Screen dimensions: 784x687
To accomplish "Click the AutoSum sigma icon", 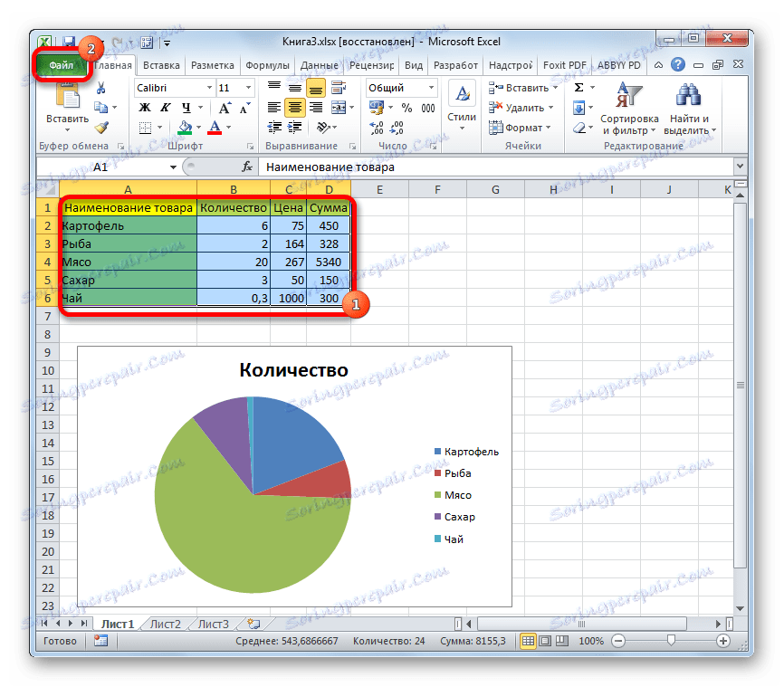I will tap(578, 88).
